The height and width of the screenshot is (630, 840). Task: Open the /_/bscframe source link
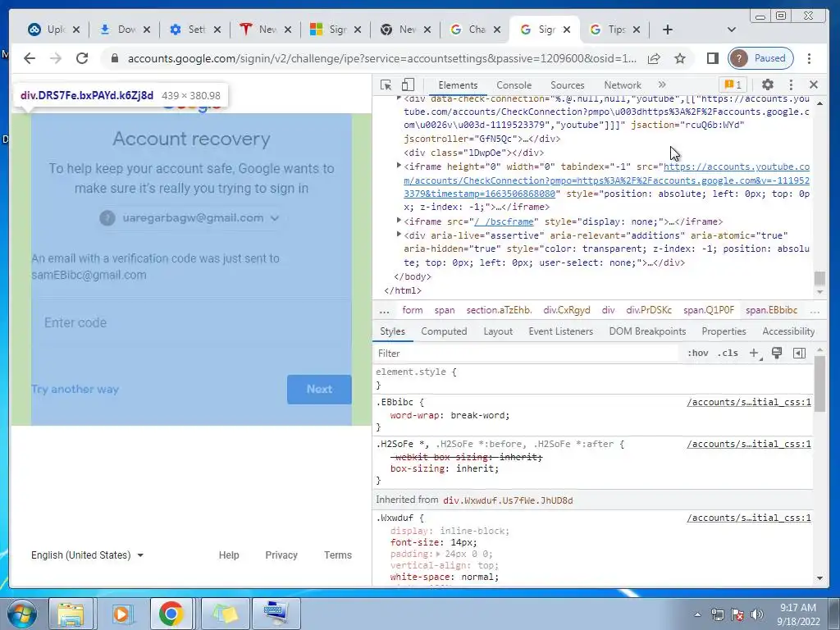[x=504, y=221]
